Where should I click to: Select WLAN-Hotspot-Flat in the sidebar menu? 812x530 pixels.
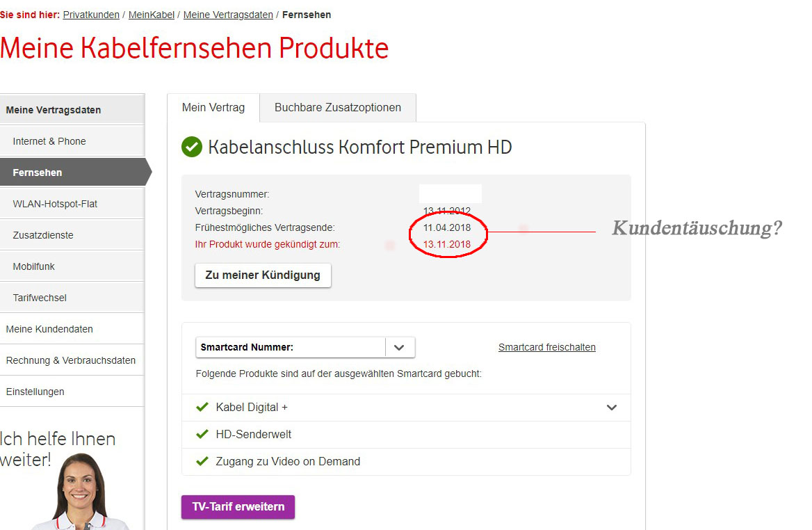tap(55, 204)
